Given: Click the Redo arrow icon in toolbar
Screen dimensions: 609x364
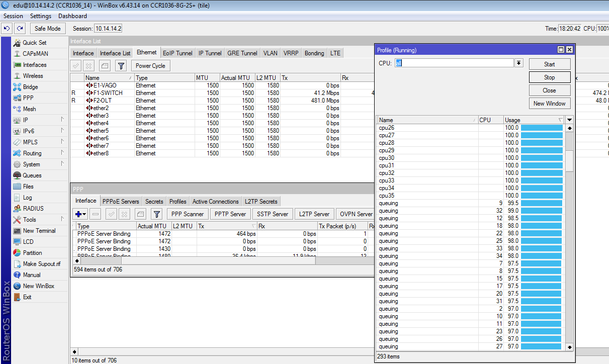Looking at the screenshot, I should 20,29.
